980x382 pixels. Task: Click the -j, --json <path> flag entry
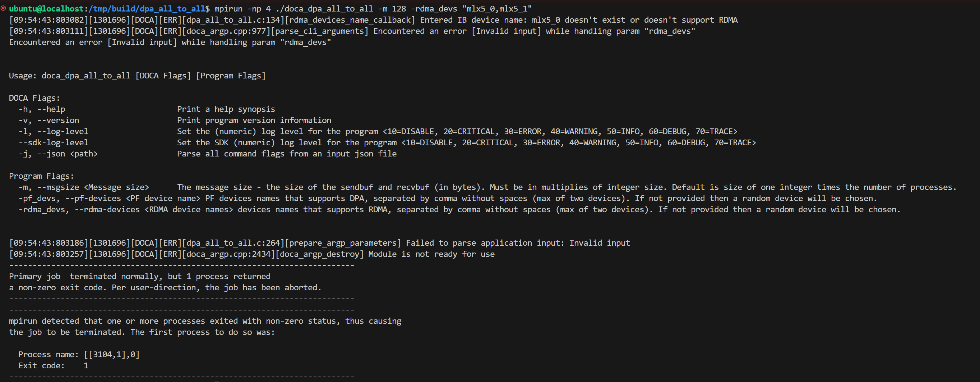[58, 154]
